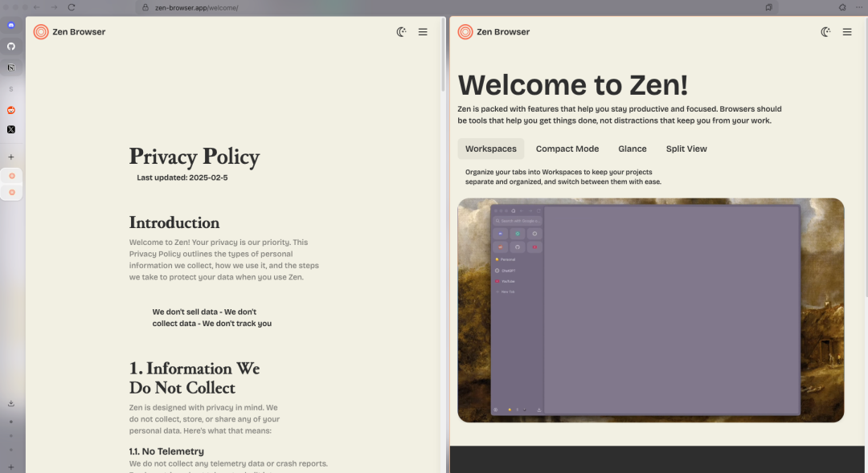Click the left pane vertical scrollbar

tap(443, 55)
